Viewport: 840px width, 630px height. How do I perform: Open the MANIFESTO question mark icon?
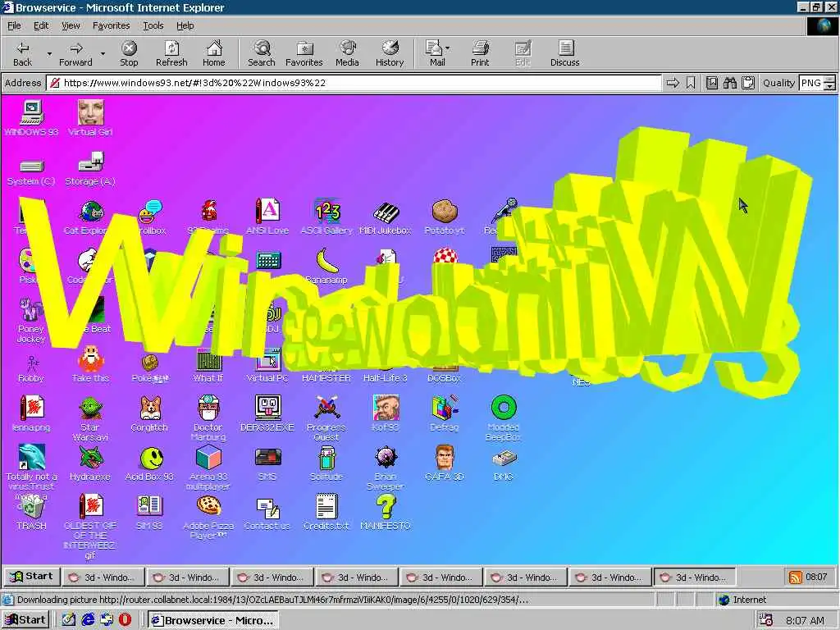(386, 513)
